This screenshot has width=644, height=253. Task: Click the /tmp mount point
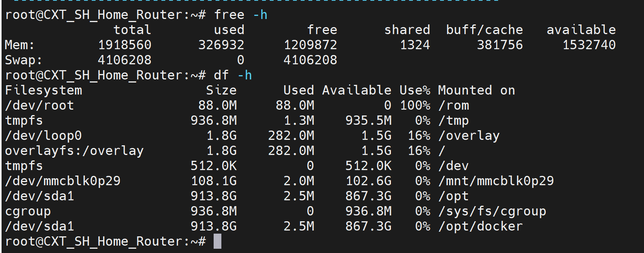454,120
